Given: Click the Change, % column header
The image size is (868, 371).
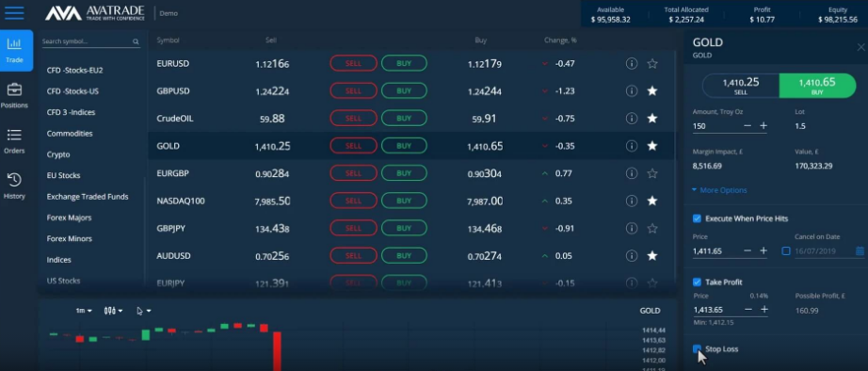Looking at the screenshot, I should pyautogui.click(x=560, y=40).
